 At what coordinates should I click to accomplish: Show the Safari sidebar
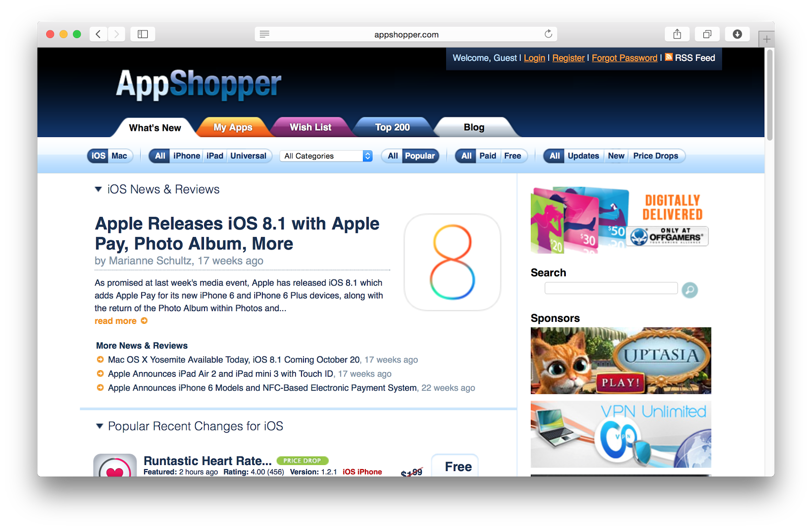(x=143, y=34)
